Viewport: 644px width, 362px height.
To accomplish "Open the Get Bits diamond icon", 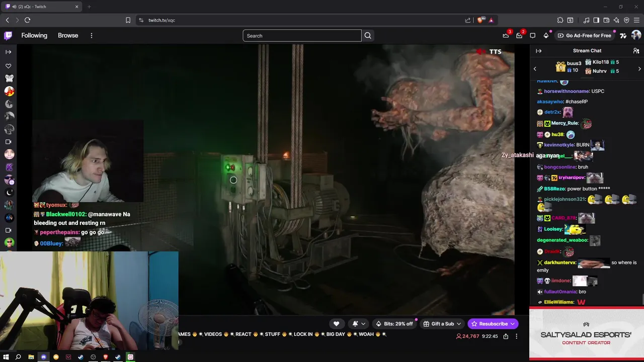I will click(x=546, y=36).
